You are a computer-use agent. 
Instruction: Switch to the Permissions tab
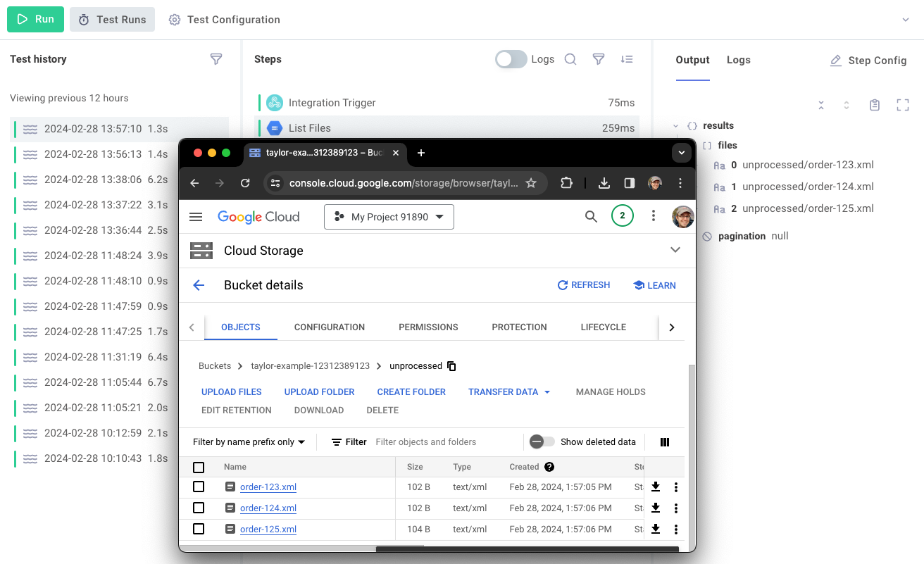(x=427, y=327)
